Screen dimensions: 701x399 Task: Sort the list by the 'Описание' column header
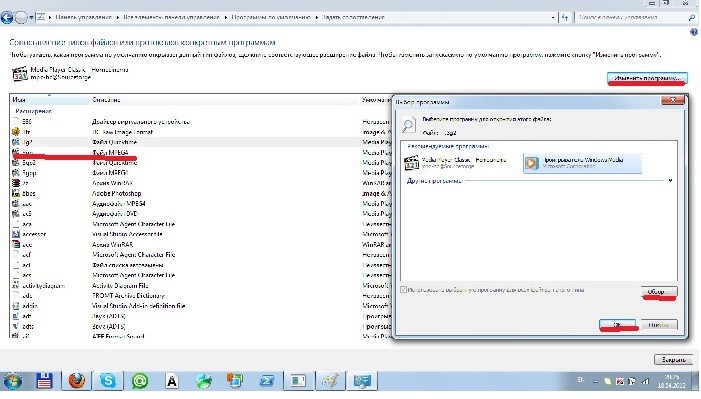pyautogui.click(x=224, y=100)
